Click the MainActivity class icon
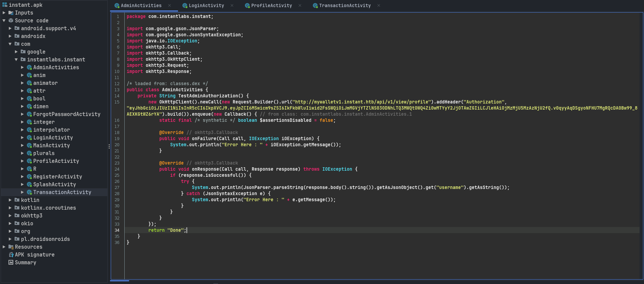 29,146
